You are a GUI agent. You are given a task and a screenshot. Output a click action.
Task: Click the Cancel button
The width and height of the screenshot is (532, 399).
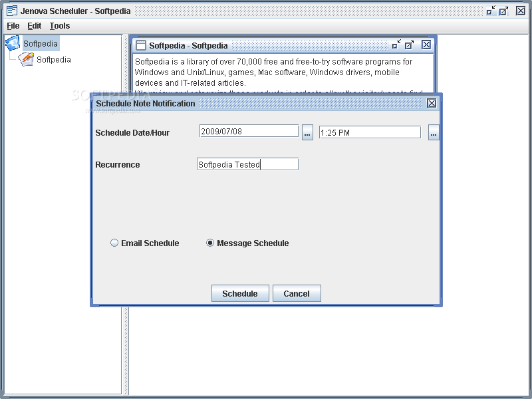(297, 293)
